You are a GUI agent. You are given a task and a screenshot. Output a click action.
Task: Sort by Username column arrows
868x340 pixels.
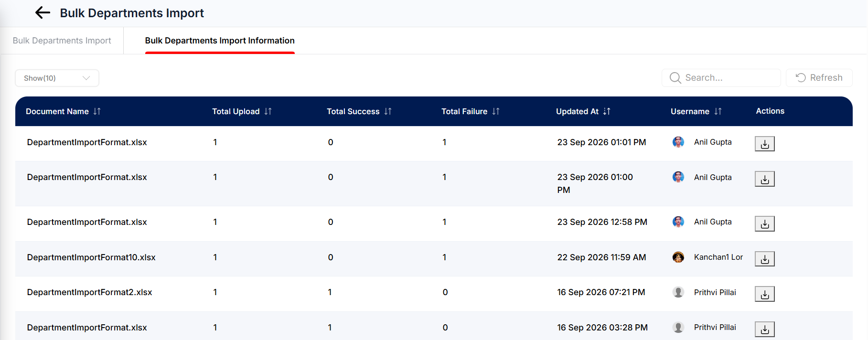tap(718, 111)
